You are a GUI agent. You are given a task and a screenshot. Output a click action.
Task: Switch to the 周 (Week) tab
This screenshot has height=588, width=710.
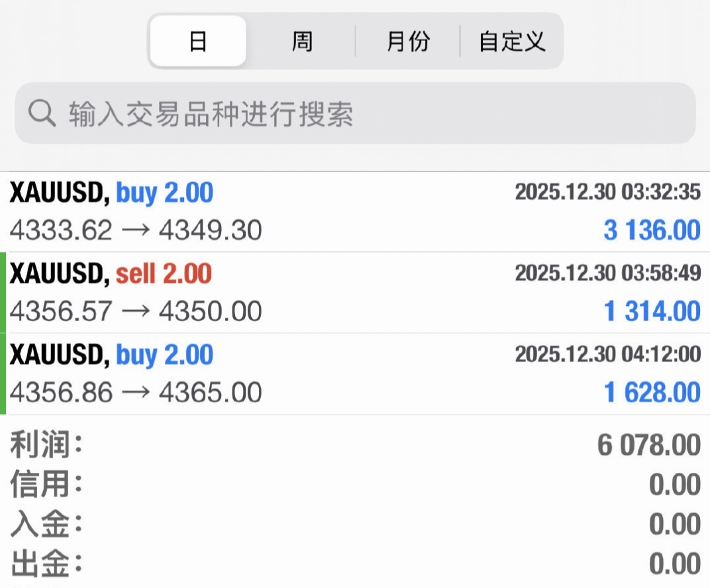(x=302, y=42)
